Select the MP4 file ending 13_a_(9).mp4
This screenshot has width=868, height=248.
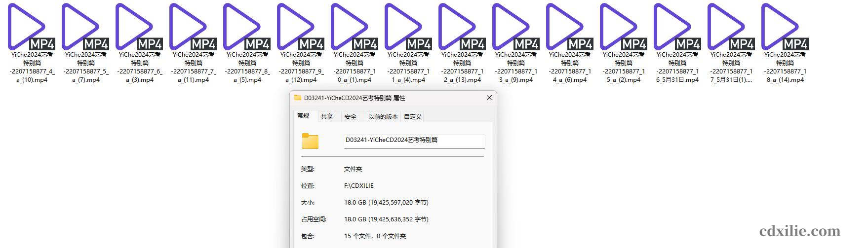click(516, 43)
